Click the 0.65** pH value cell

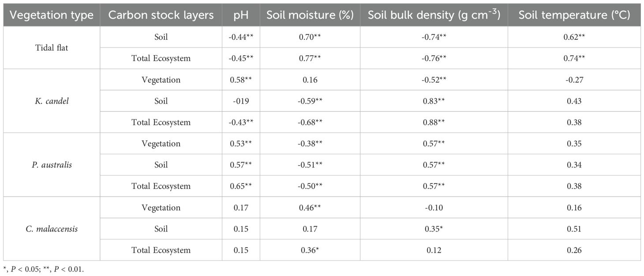(x=241, y=186)
